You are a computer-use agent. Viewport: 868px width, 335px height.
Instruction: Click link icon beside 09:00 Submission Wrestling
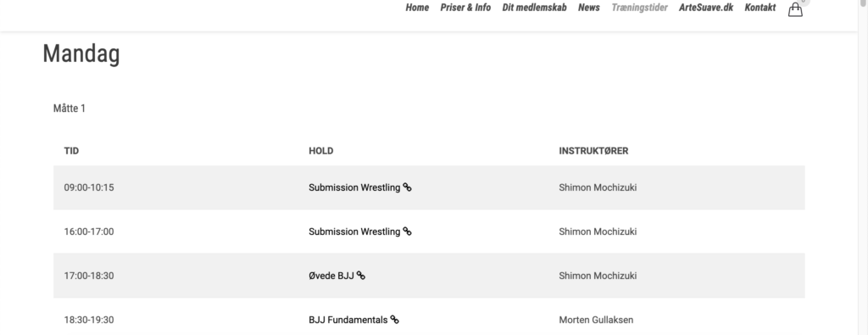tap(407, 187)
